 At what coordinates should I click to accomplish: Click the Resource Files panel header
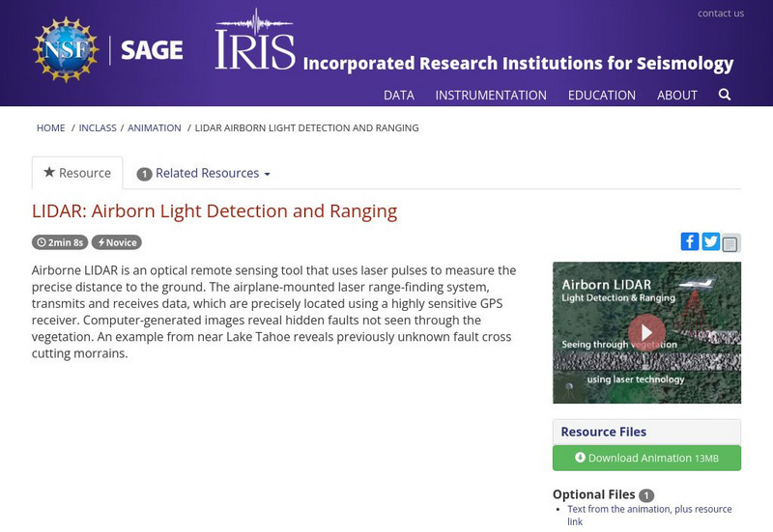click(x=646, y=432)
